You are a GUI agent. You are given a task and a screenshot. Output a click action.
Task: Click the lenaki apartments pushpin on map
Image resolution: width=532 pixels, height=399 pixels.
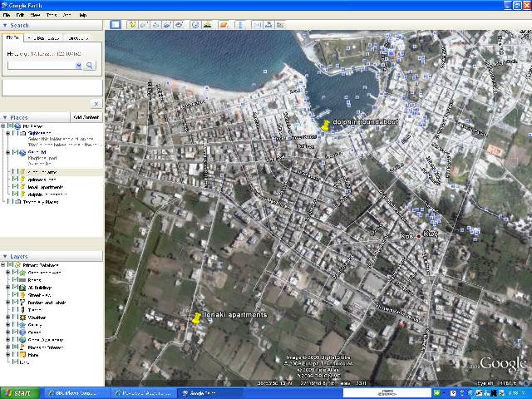(x=196, y=318)
